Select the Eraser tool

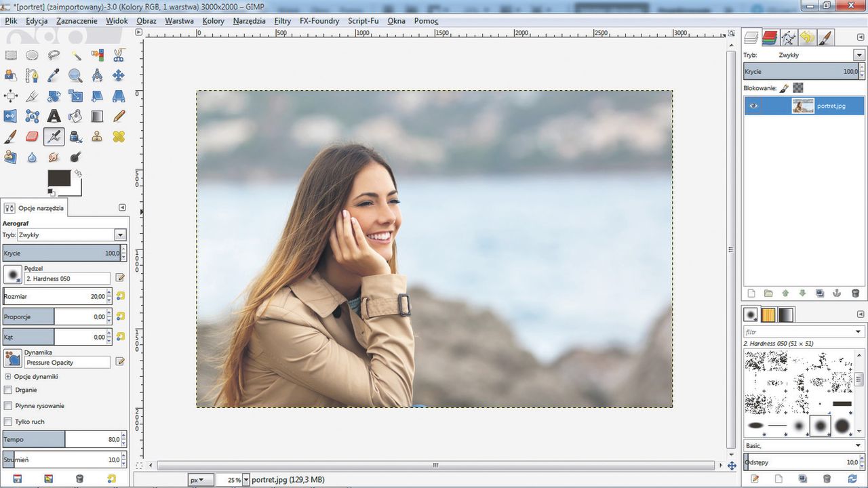32,137
